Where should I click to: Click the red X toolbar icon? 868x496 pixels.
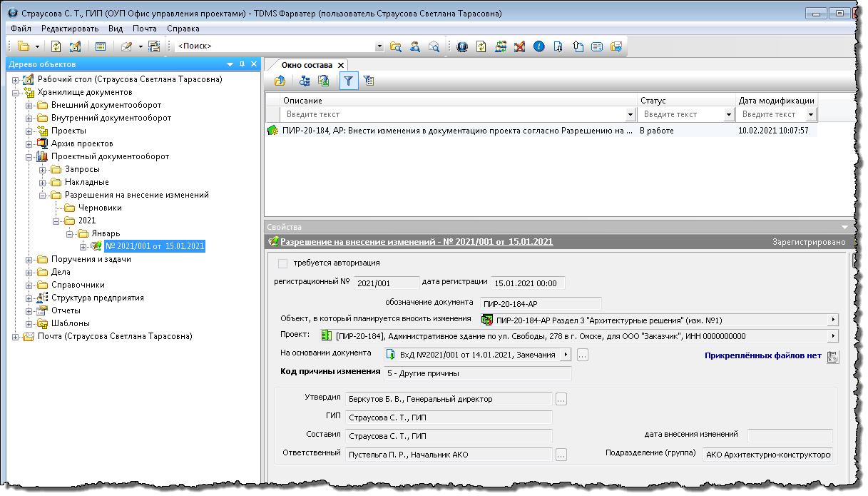click(520, 46)
